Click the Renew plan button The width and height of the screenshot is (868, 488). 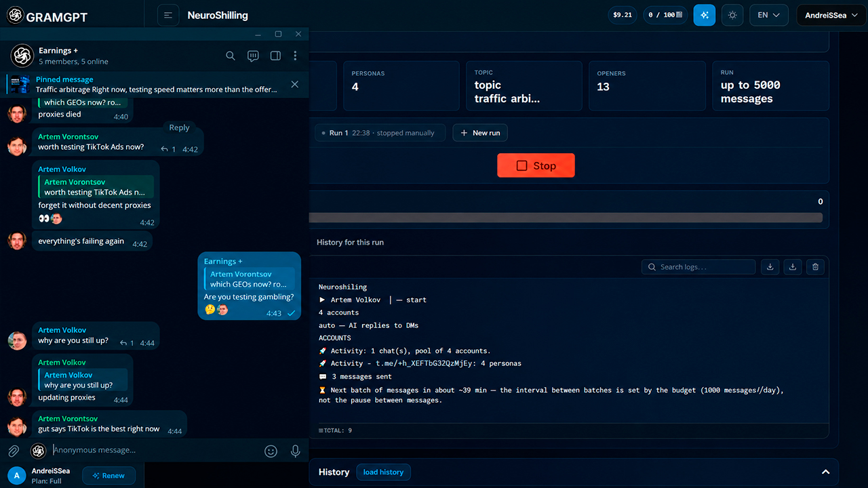click(x=108, y=476)
